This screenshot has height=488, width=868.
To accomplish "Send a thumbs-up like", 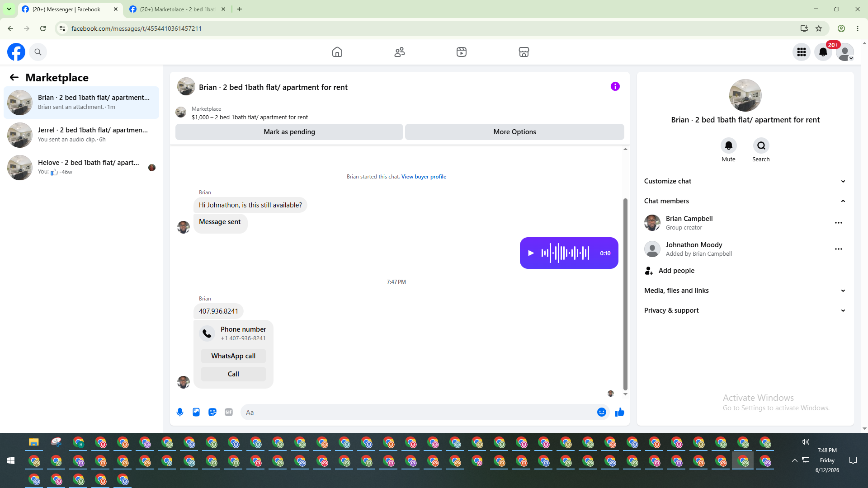I will (620, 412).
